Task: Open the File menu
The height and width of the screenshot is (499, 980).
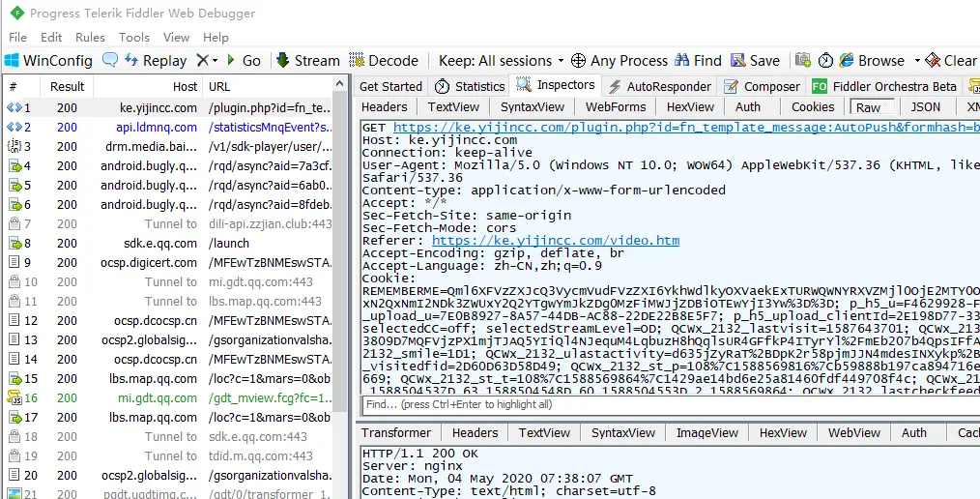Action: pos(18,38)
